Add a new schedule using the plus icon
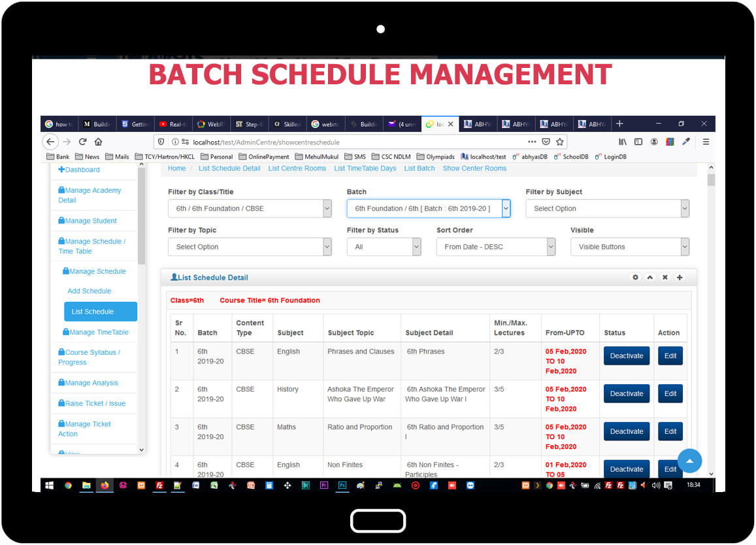 click(x=680, y=277)
